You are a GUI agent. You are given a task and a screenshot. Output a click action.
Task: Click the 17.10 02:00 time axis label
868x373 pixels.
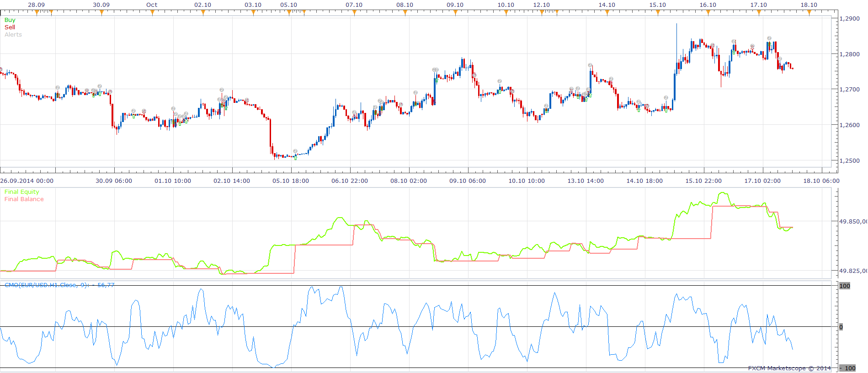tap(762, 181)
